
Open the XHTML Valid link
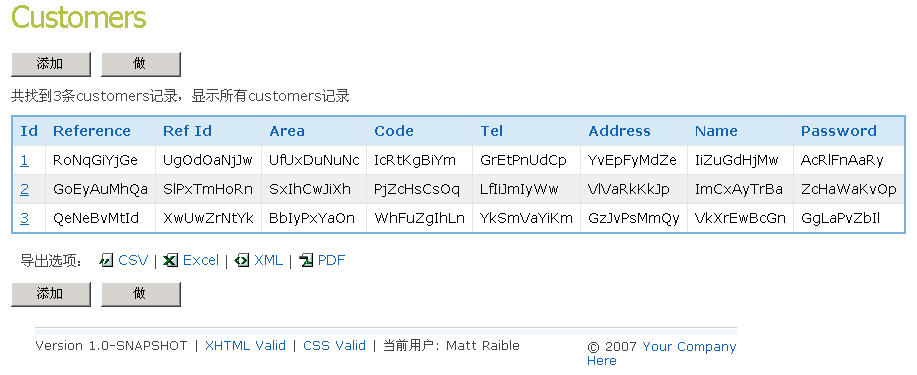[245, 346]
